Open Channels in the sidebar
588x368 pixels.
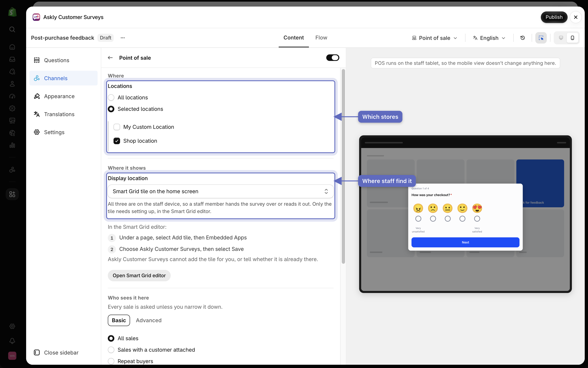63,78
